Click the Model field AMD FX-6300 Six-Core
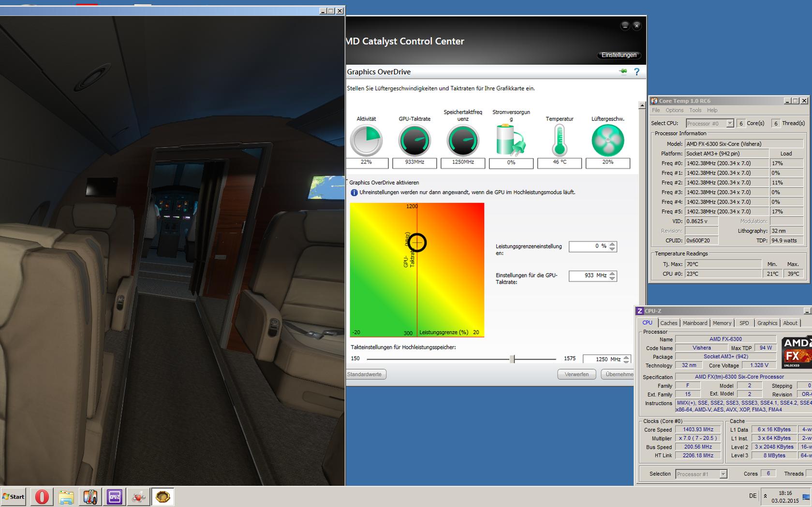 tap(744, 144)
